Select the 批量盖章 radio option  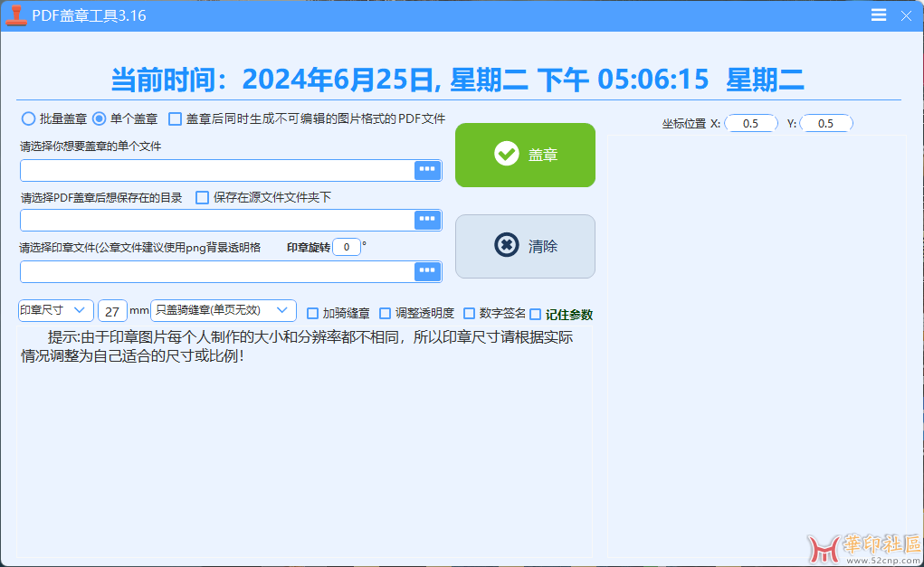[x=29, y=118]
